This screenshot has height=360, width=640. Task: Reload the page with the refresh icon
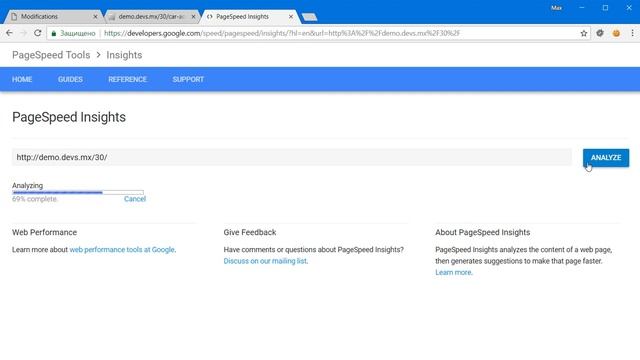[38, 33]
